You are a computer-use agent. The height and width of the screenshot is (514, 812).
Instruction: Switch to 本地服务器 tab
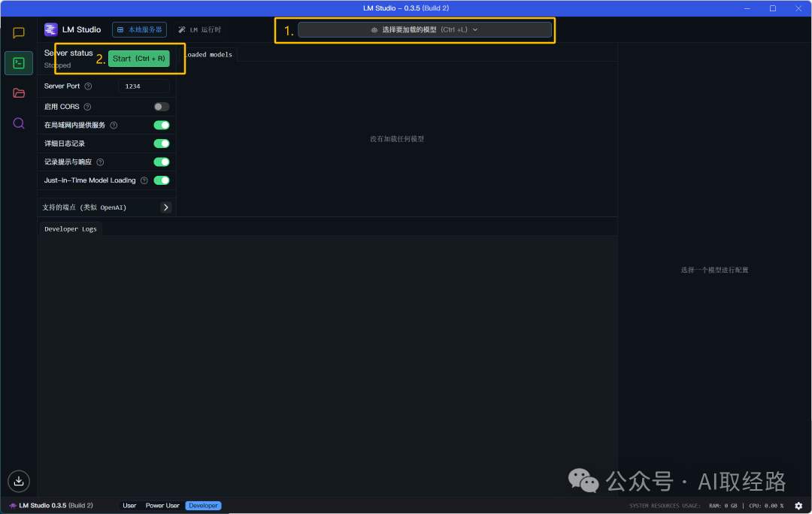coord(139,29)
